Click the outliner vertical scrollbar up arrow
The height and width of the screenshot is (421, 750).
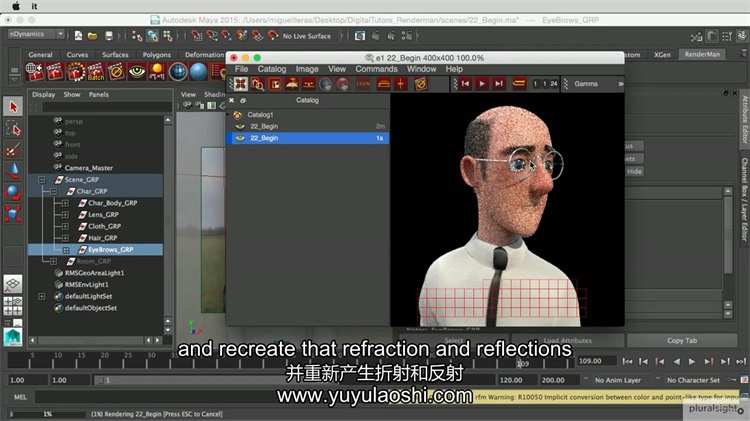point(168,120)
